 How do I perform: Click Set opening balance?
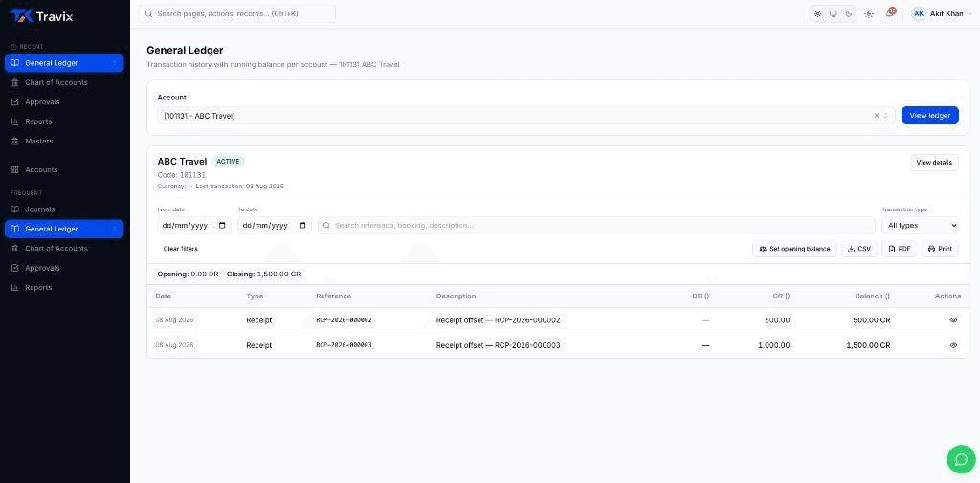(x=794, y=249)
